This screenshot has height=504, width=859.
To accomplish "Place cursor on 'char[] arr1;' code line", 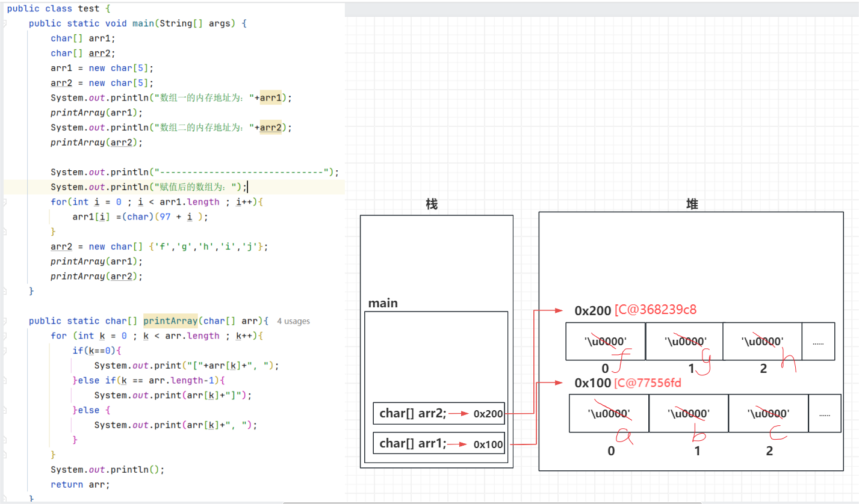I will (82, 38).
